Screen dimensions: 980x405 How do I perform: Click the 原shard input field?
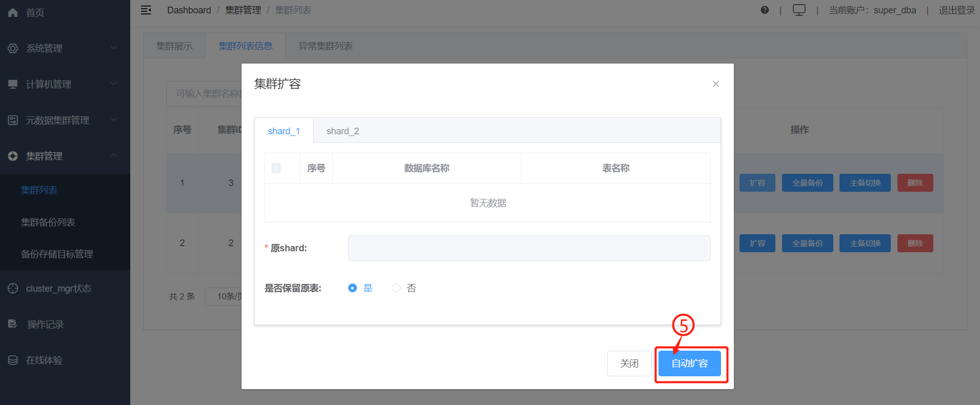[529, 248]
